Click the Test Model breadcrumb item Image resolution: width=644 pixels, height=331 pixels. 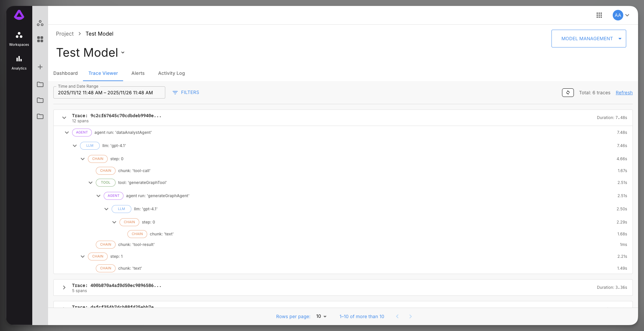[99, 34]
